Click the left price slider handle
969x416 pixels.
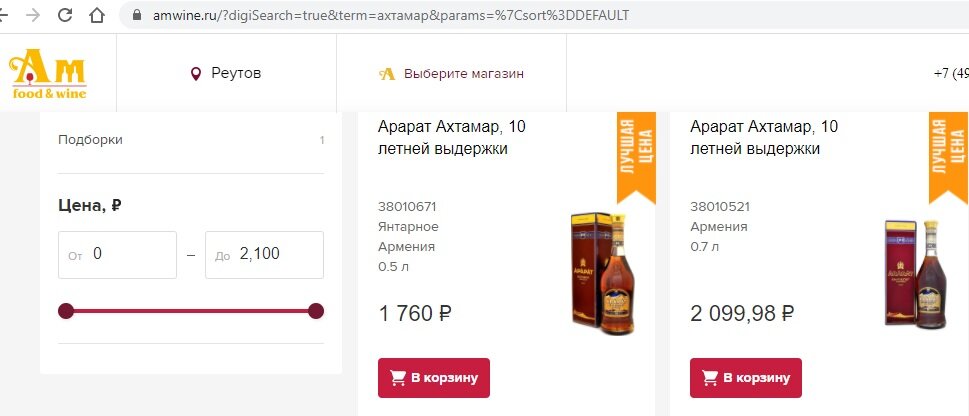pos(66,311)
